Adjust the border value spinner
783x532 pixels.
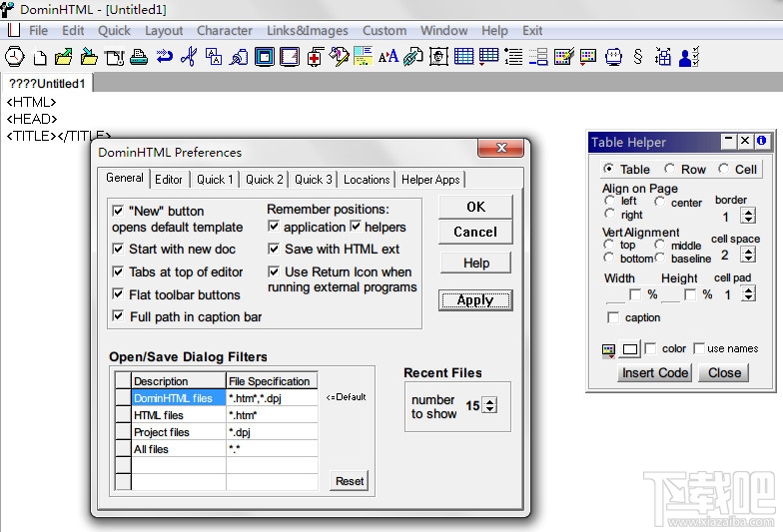[748, 216]
